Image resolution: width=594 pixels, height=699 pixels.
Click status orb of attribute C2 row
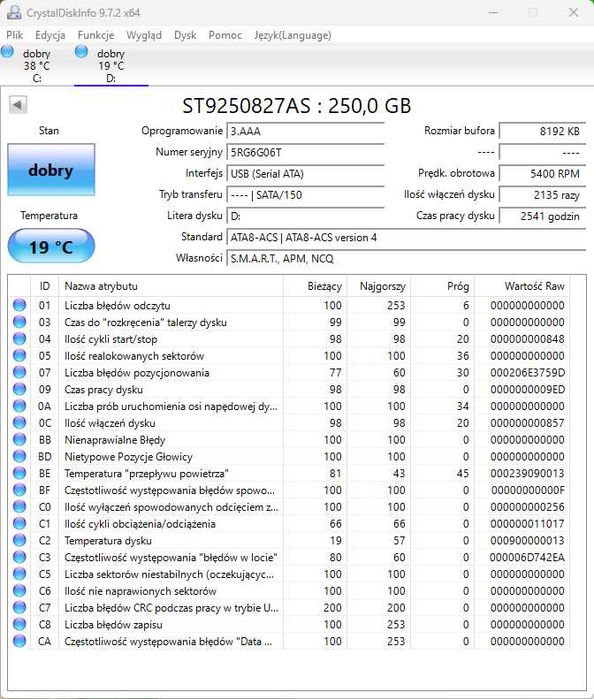click(19, 540)
